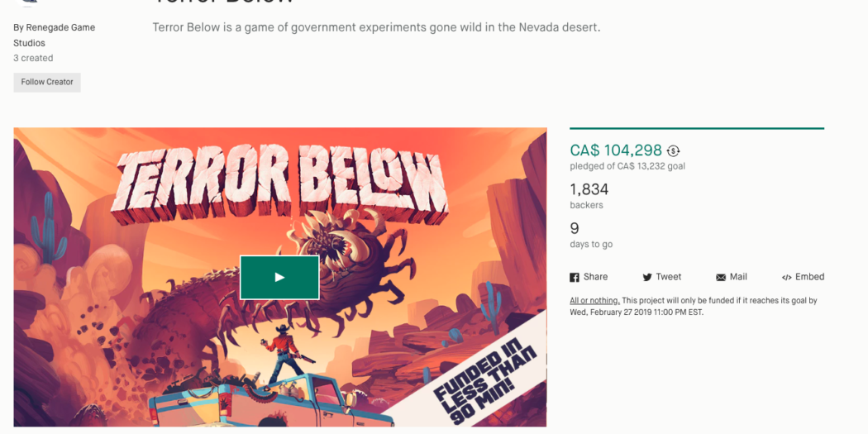
Task: Click the Embed code brackets icon
Action: (x=787, y=277)
